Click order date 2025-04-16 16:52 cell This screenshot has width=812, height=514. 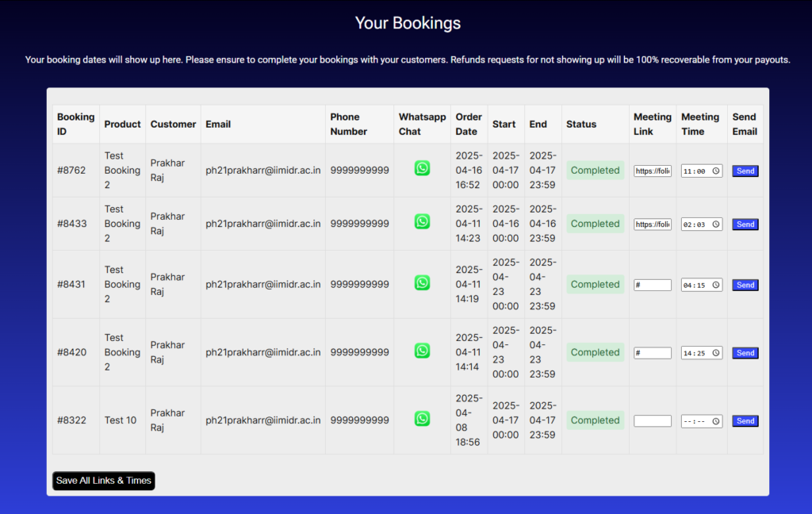(x=469, y=171)
